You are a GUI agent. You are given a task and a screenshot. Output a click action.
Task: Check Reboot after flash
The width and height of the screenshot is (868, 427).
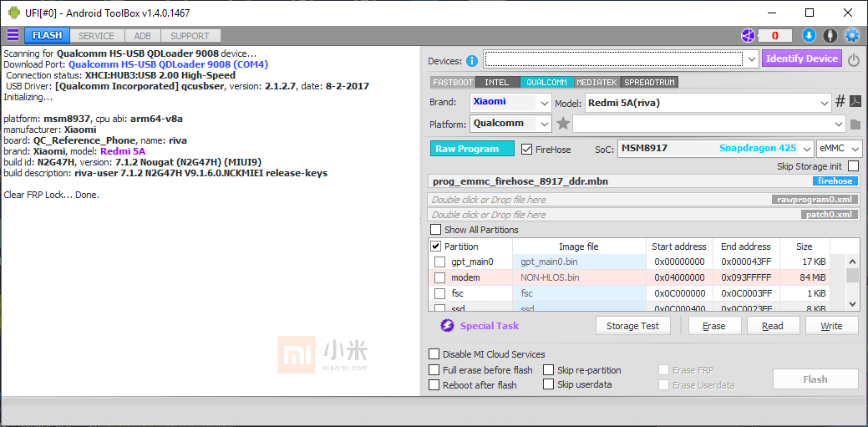434,385
